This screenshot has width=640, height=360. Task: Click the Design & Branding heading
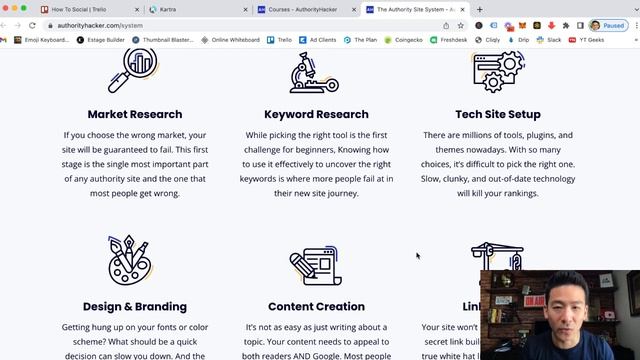click(135, 307)
